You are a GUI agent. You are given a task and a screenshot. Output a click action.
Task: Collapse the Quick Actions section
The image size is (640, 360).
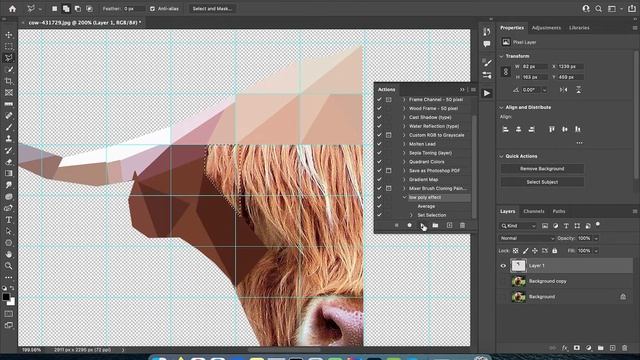pos(502,156)
